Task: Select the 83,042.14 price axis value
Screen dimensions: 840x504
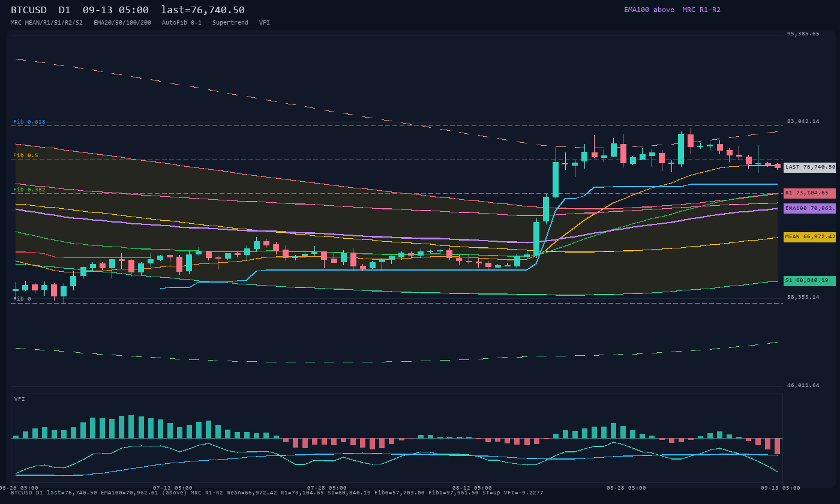Action: 803,121
